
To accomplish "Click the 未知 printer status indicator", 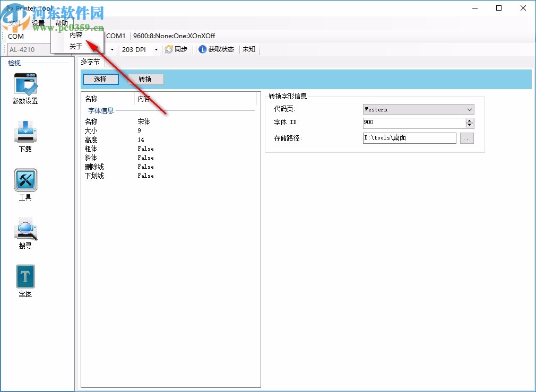I will click(x=248, y=49).
